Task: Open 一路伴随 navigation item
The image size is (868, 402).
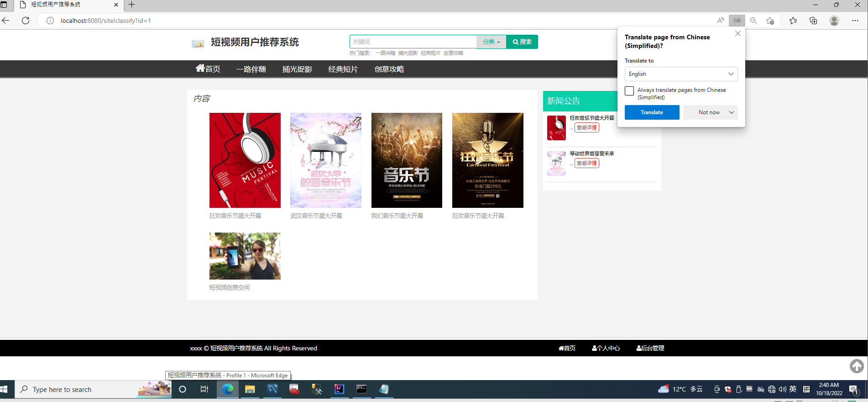Action: pos(251,69)
